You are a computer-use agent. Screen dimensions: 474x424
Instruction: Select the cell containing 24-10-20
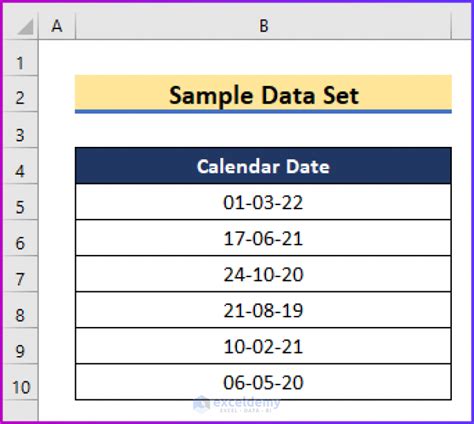(x=263, y=274)
